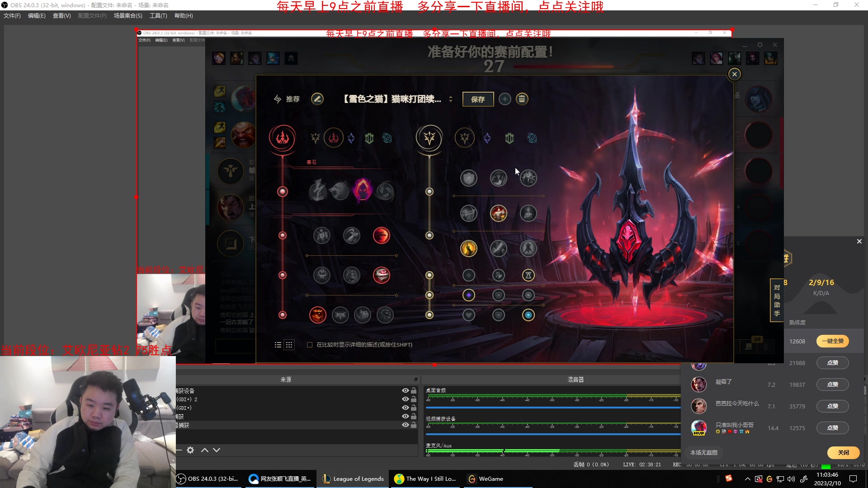This screenshot has height=488, width=868.
Task: Open the 文件(F) menu
Action: [x=12, y=16]
